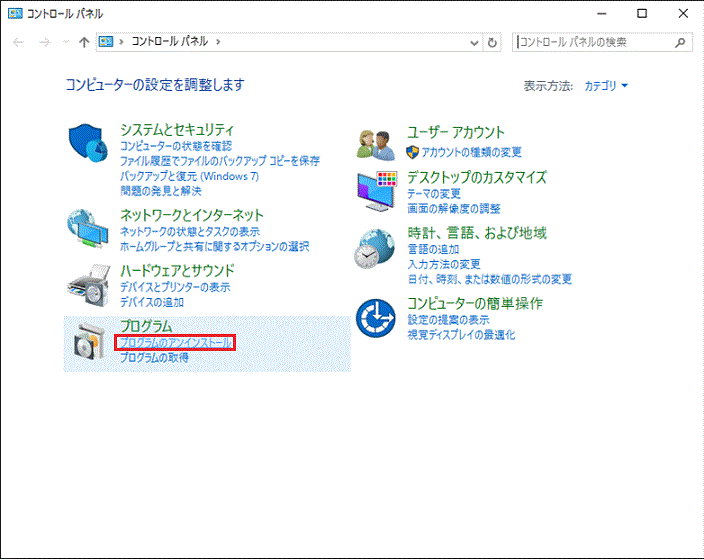Screen dimensions: 704x560
Task: Click デバイスの追加 link
Action: 152,302
